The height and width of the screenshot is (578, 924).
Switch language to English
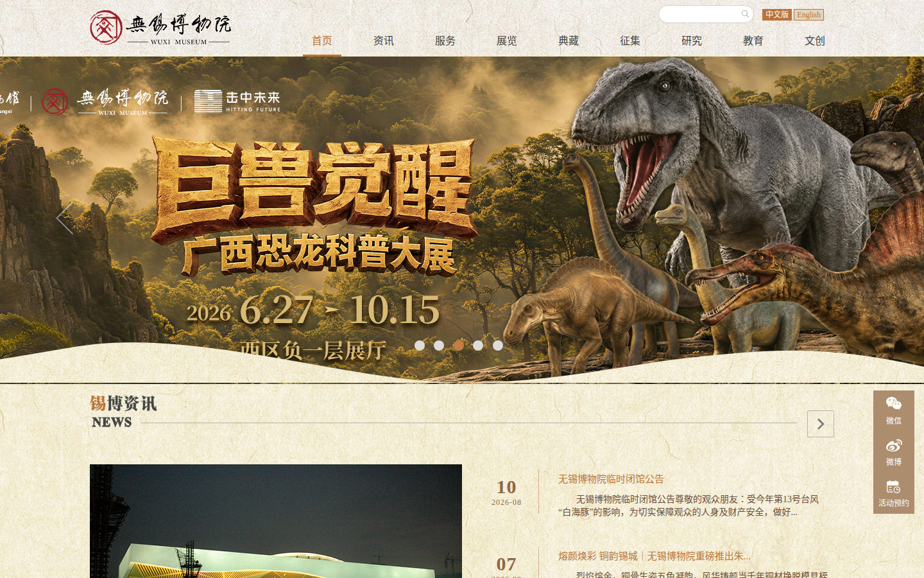coord(809,15)
